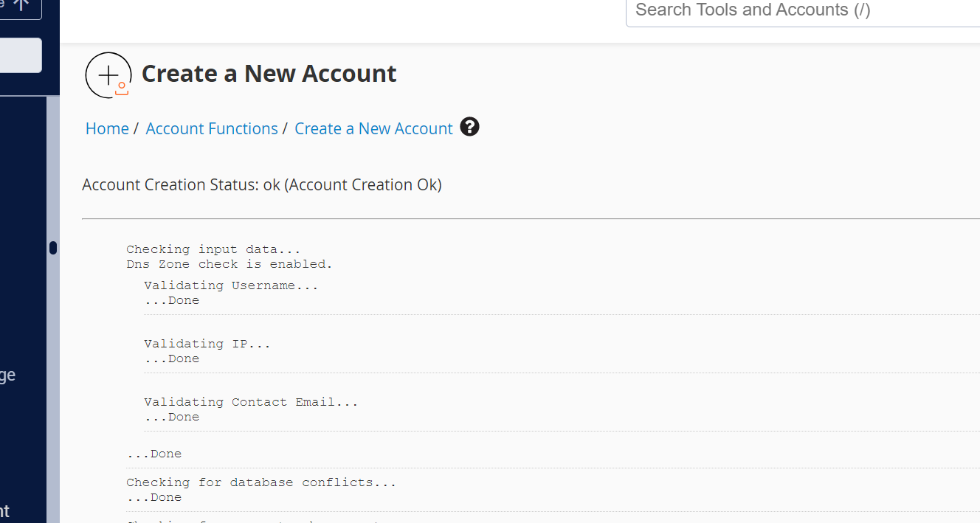Click the sidebar filter input box
The image size is (980, 523).
pyautogui.click(x=20, y=55)
